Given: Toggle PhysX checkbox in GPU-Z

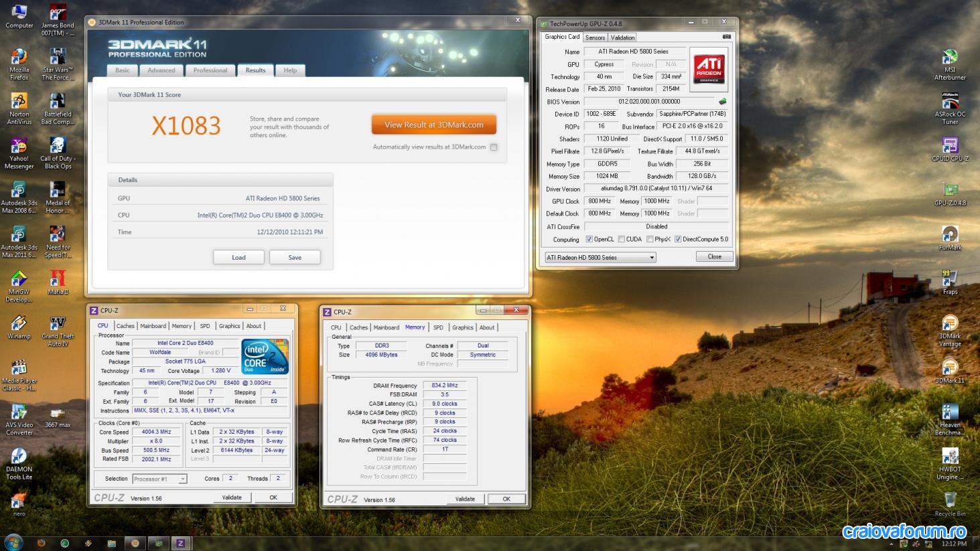Looking at the screenshot, I should coord(650,239).
